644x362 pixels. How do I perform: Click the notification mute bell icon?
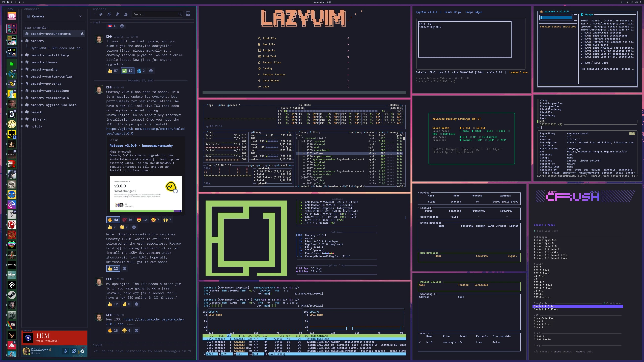109,14
